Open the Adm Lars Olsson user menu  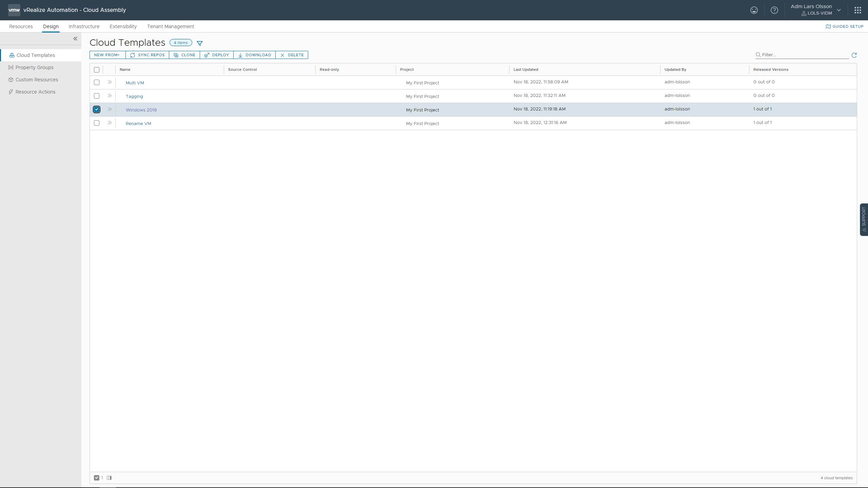tap(815, 10)
